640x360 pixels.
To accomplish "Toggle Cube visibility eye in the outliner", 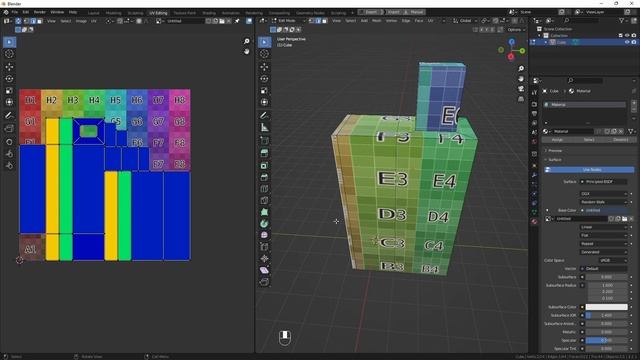I will click(x=627, y=42).
